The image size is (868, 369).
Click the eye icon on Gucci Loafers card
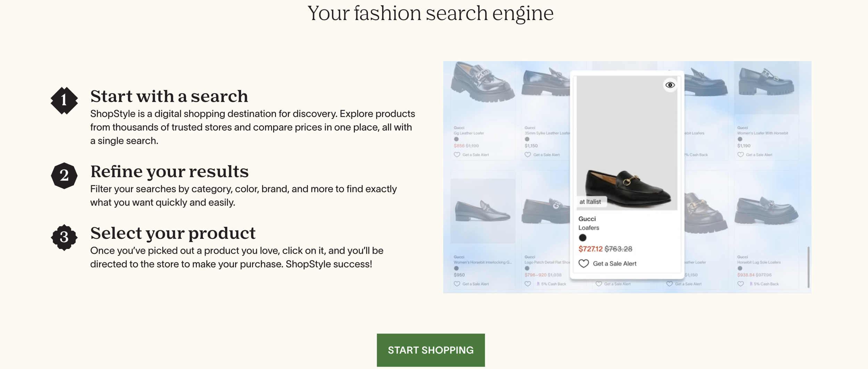click(x=670, y=85)
